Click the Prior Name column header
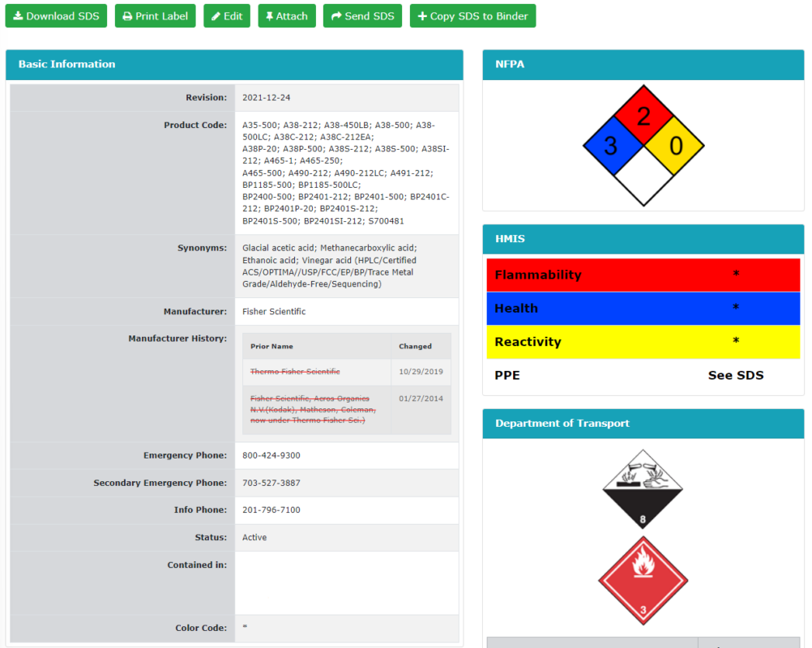 point(271,346)
